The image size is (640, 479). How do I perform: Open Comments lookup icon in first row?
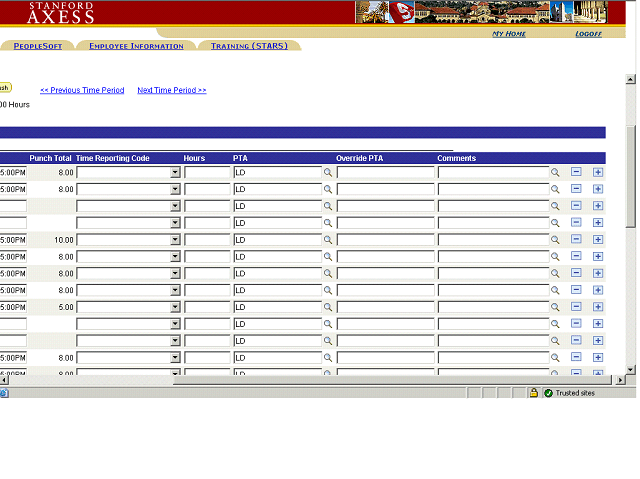coord(556,172)
